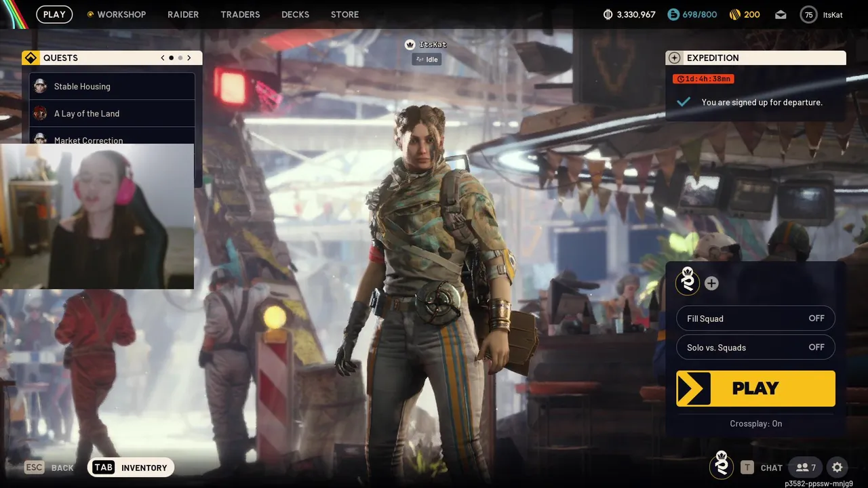Open the A Lay of the Land quest

[x=112, y=114]
